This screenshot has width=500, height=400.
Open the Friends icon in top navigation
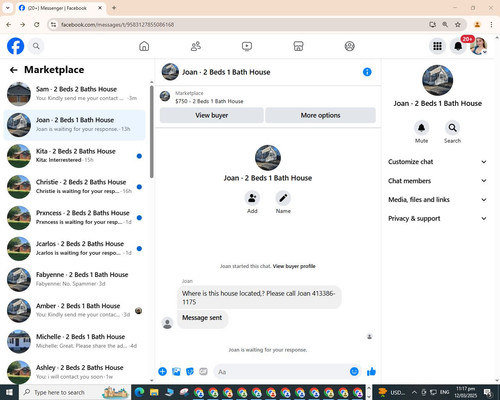tap(196, 46)
